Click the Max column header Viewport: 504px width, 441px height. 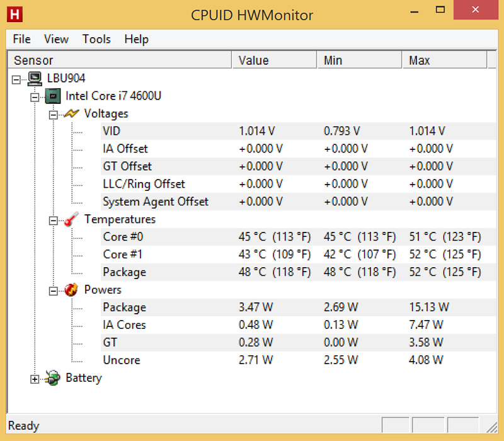(445, 60)
